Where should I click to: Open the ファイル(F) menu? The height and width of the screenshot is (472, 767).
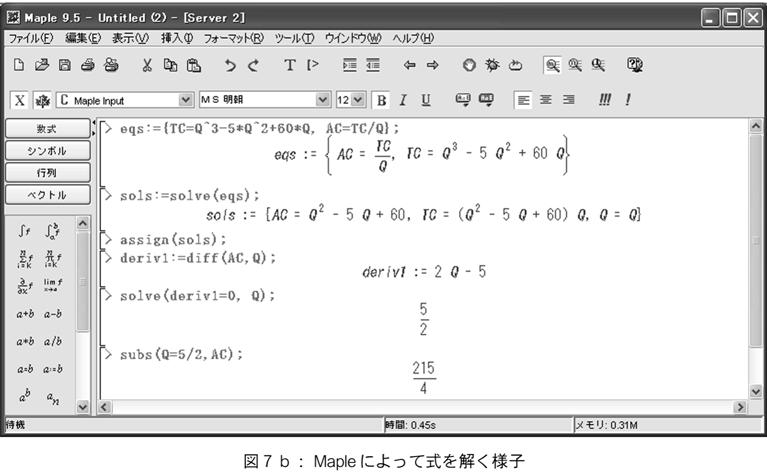(31, 38)
